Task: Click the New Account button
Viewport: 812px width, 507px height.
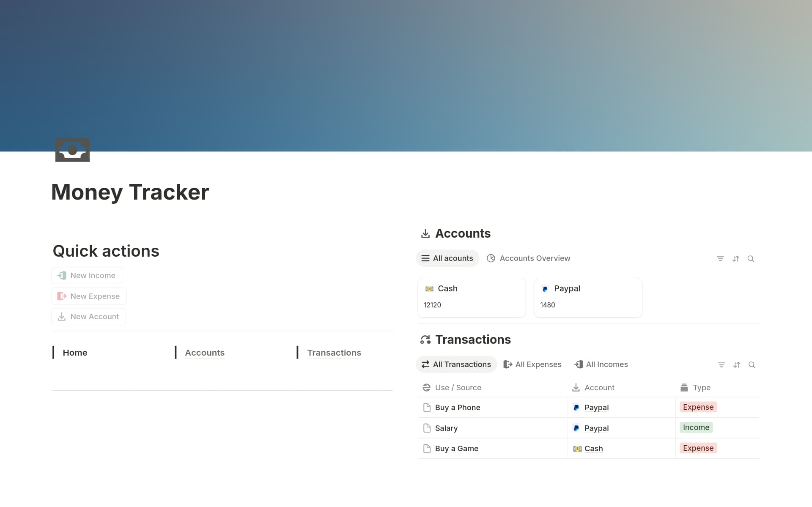Action: click(x=88, y=316)
